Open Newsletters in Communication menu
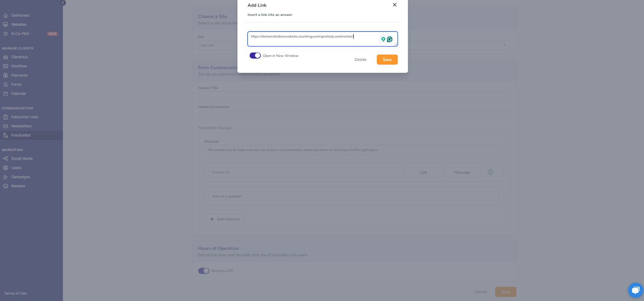This screenshot has height=301, width=644. (x=21, y=126)
